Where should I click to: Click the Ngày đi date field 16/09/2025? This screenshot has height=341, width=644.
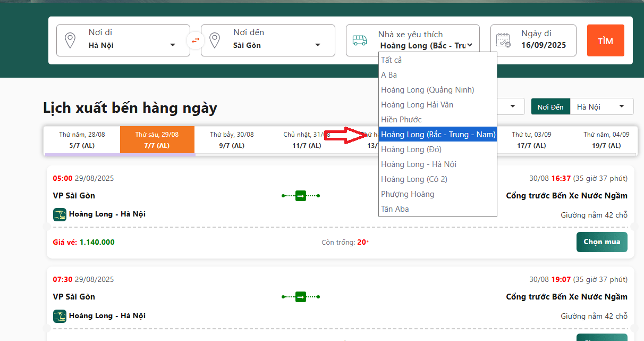point(543,45)
